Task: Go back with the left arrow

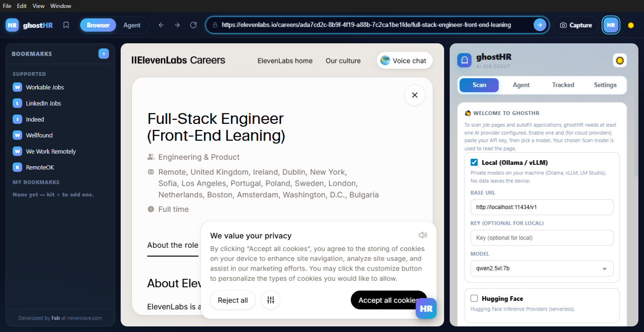Action: [161, 25]
